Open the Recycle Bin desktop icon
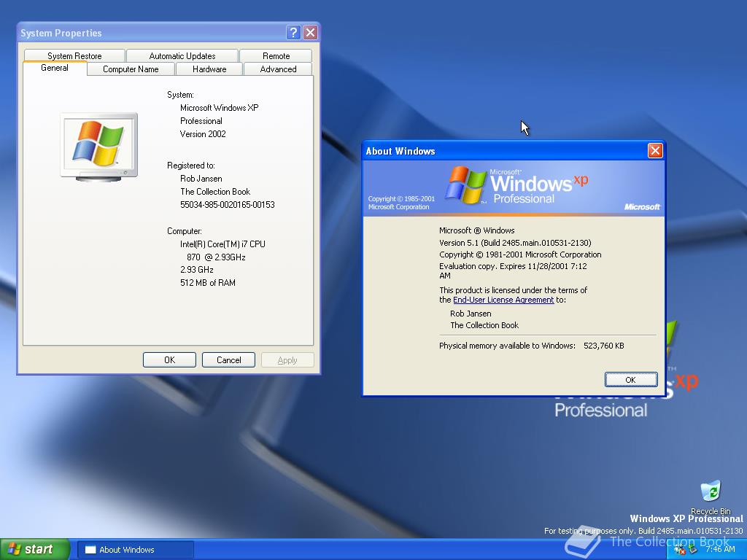The height and width of the screenshot is (560, 747). (x=711, y=497)
